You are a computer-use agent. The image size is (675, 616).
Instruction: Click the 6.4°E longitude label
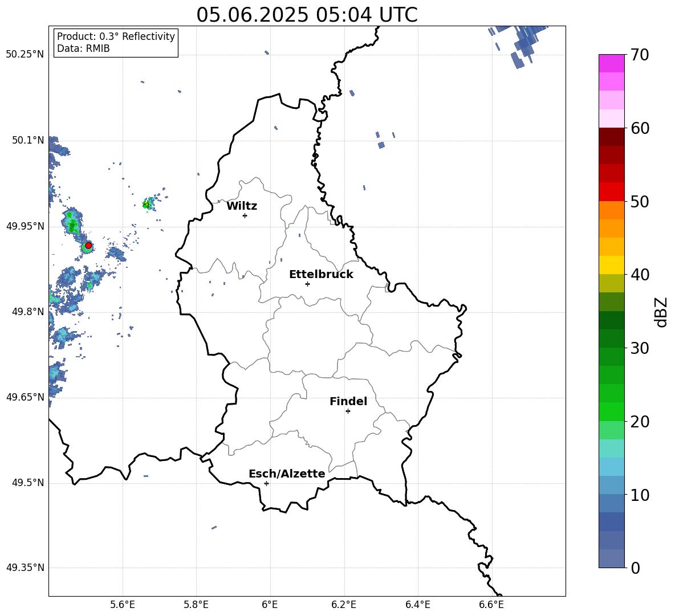417,605
